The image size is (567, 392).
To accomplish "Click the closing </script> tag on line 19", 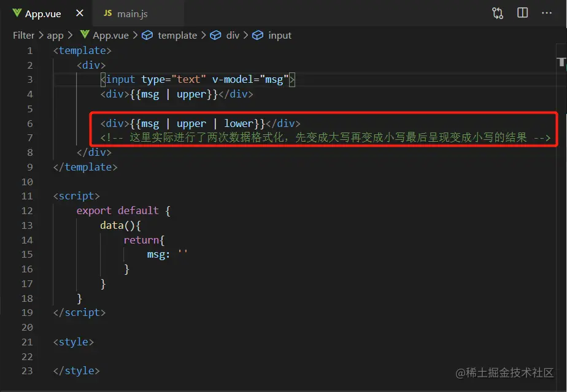I will pos(79,313).
